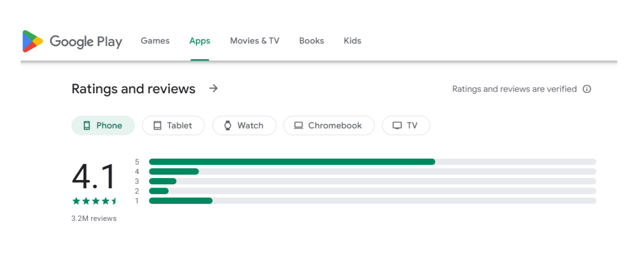
Task: Click the tablet icon in Tablet chip
Action: click(x=157, y=125)
